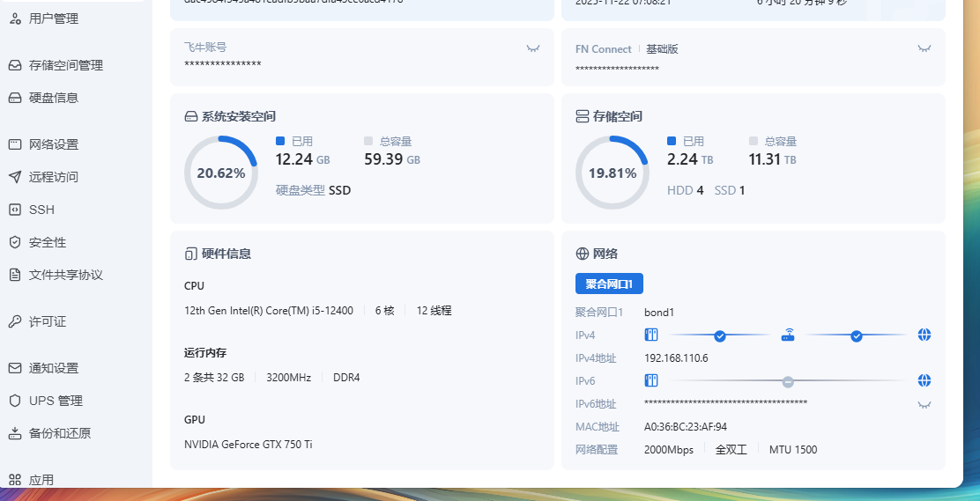Click the IPv4 router icon
This screenshot has height=501, width=980.
tap(788, 335)
